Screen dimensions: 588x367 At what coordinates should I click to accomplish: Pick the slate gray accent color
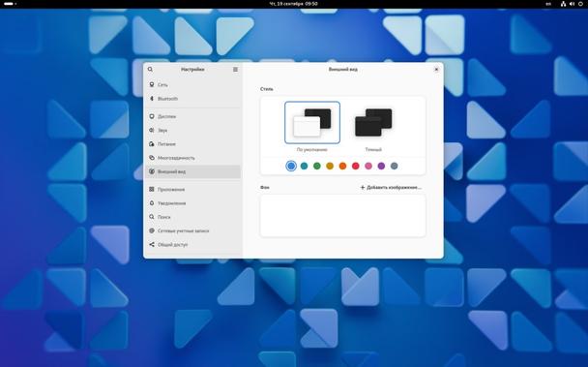[395, 166]
